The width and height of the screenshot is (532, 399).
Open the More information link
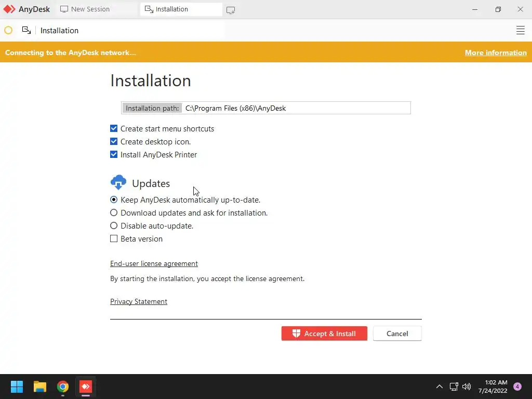496,52
